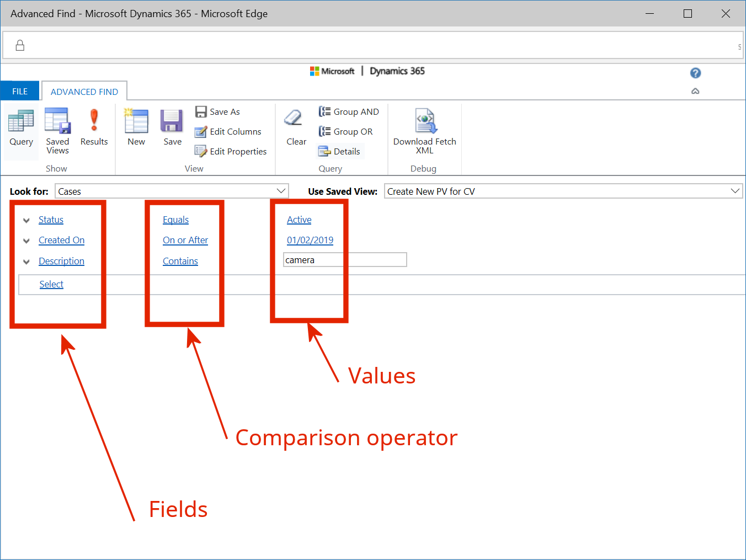Run the query with Results button
This screenshot has height=560, width=746.
pyautogui.click(x=94, y=127)
